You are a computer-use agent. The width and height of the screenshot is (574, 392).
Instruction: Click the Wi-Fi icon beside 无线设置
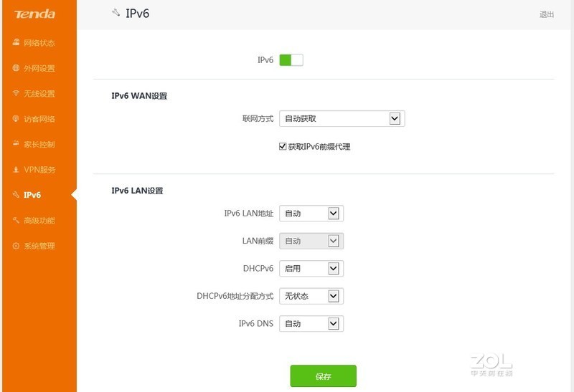[16, 93]
